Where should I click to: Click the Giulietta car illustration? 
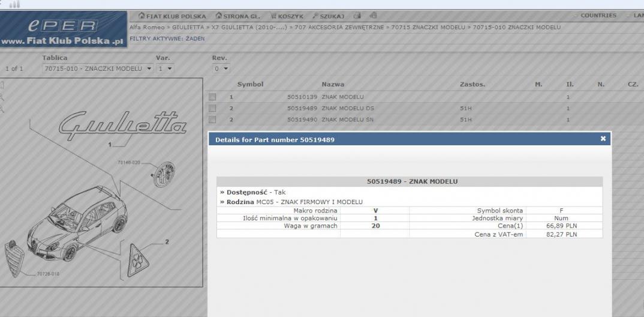point(77,223)
